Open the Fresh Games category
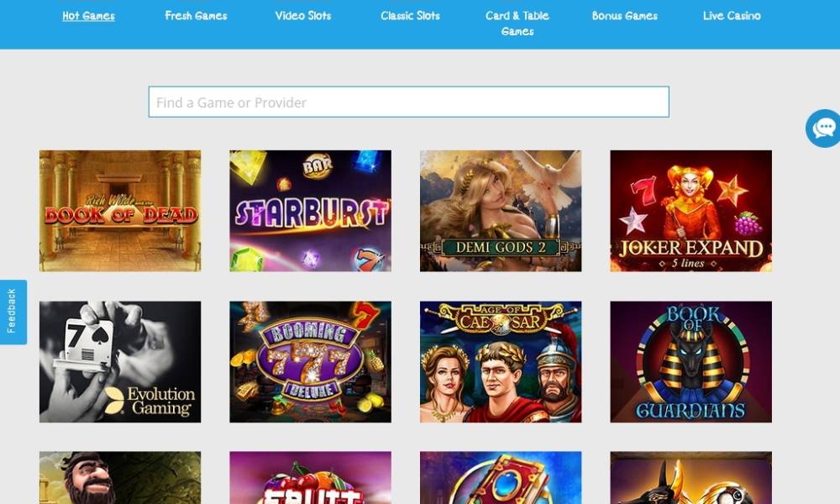Viewport: 840px width, 504px height. pyautogui.click(x=196, y=16)
